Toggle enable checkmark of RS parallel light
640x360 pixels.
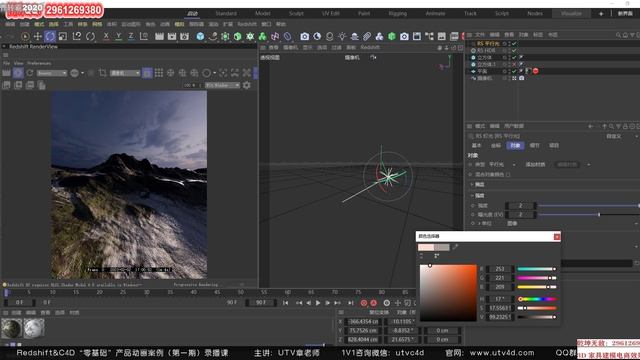coord(514,44)
